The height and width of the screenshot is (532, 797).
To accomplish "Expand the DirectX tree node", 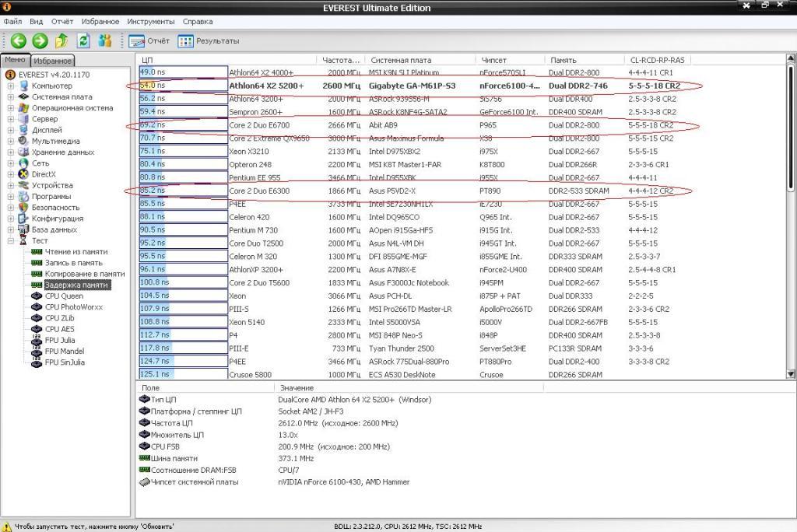I will click(x=11, y=174).
